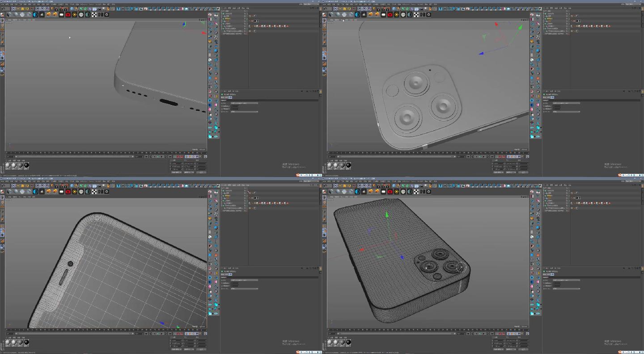Click the red record camera icon in the full-phone wireframe window
The height and width of the screenshot is (354, 644).
[x=390, y=192]
